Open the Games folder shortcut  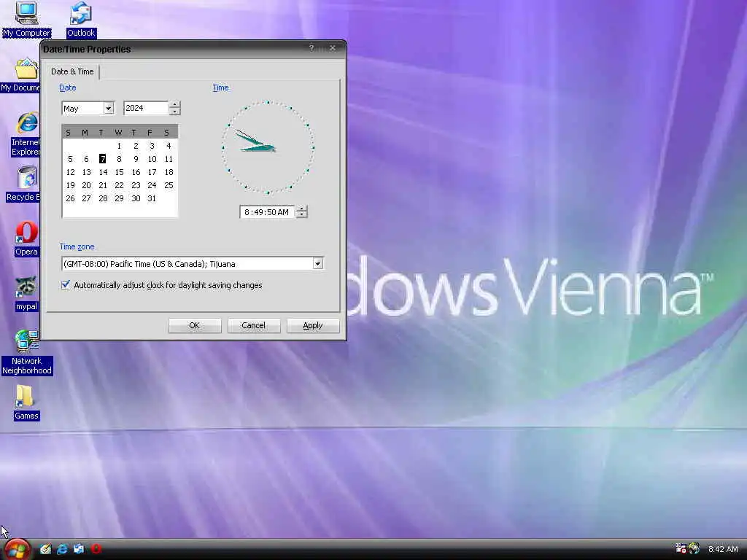[26, 402]
